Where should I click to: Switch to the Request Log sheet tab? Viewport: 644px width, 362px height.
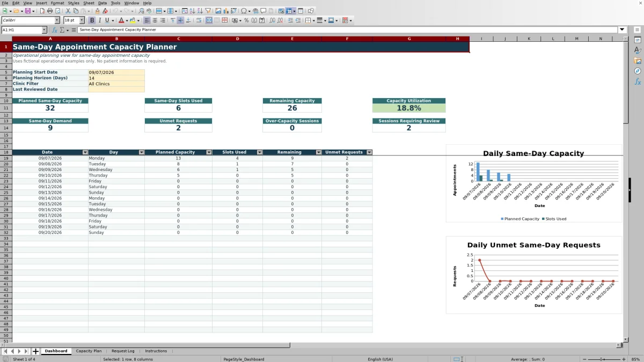123,351
